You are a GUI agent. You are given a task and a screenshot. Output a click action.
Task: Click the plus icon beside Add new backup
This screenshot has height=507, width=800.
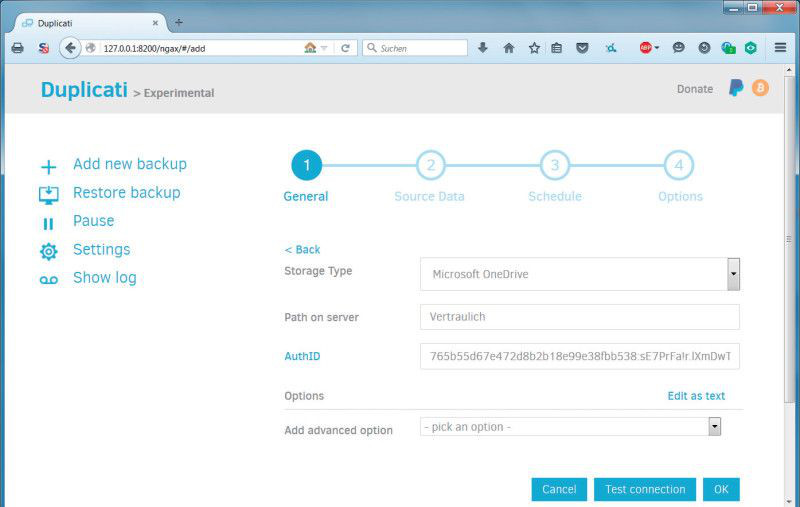coord(48,167)
